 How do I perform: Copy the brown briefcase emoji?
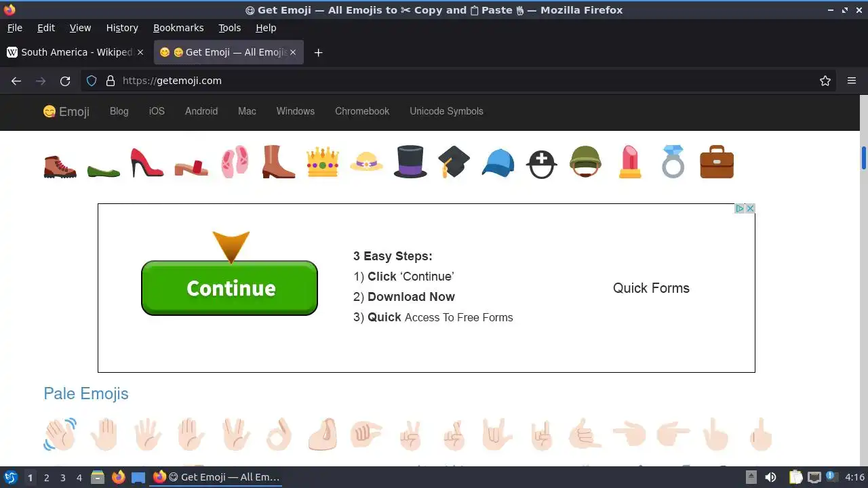[x=717, y=163]
